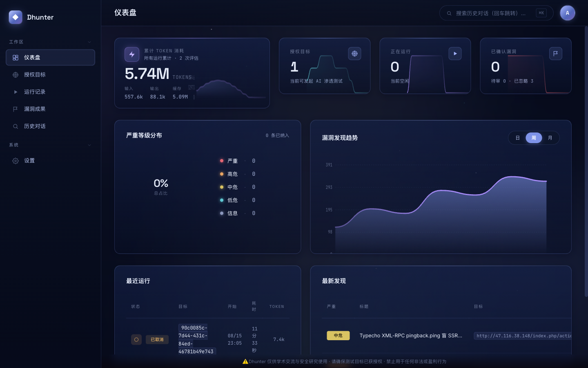Switch trend chart to 日 view
The height and width of the screenshot is (368, 588).
(x=517, y=138)
